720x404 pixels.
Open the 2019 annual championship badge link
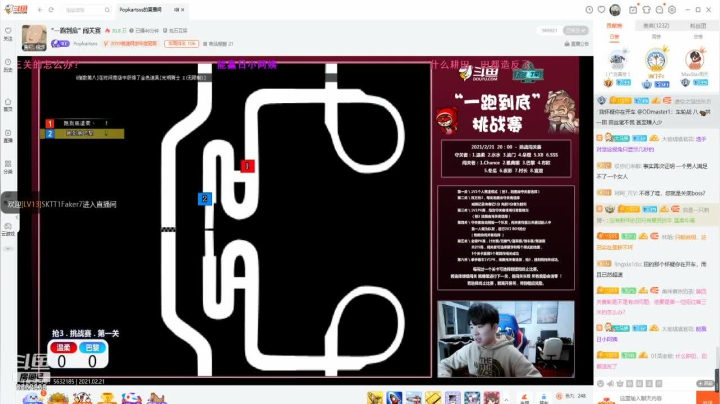pyautogui.click(x=131, y=44)
